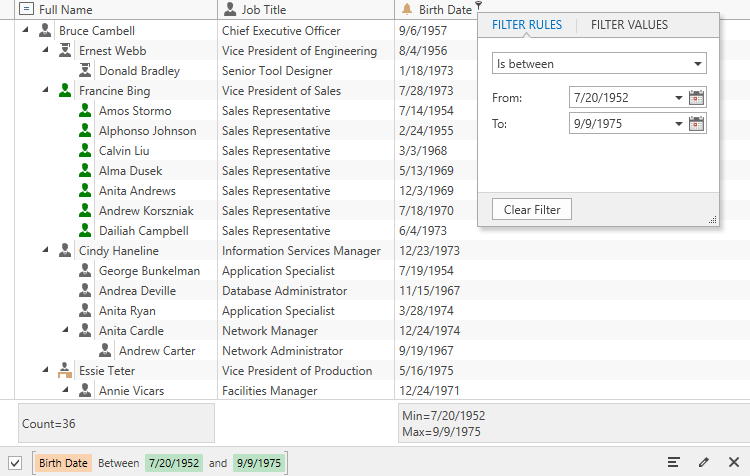750x476 pixels.
Task: Click Andrea Deville's person icon
Action: [x=85, y=290]
